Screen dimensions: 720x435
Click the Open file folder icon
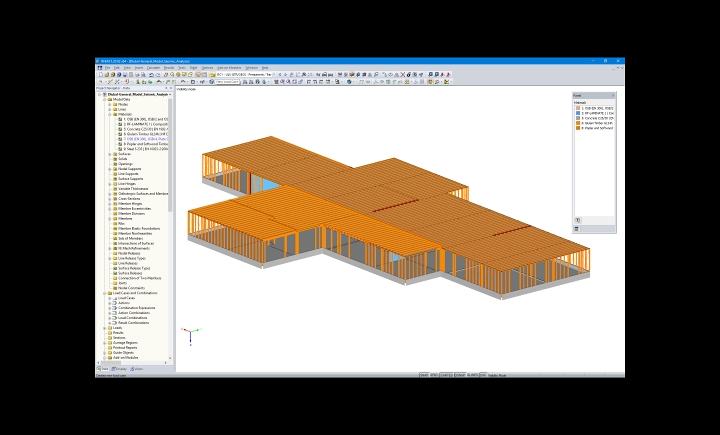pos(107,74)
